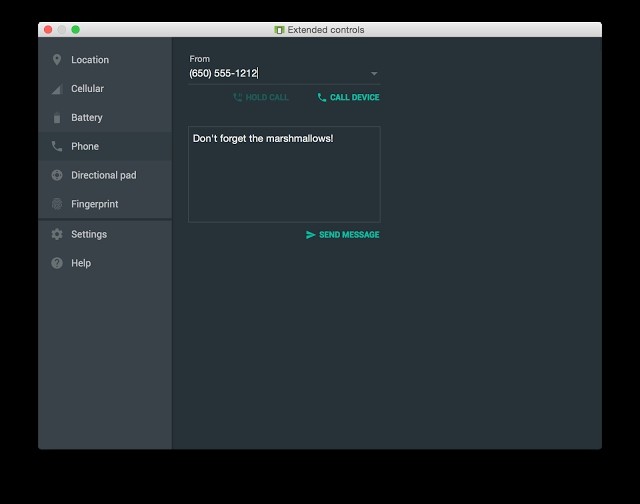Click the Directional pad icon
640x504 pixels.
[x=57, y=175]
